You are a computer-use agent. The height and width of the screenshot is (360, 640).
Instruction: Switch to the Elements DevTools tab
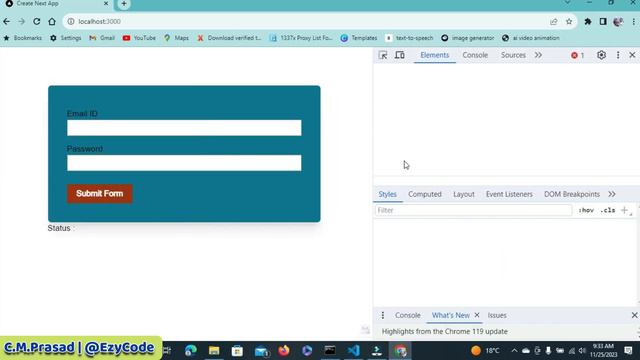coord(435,55)
